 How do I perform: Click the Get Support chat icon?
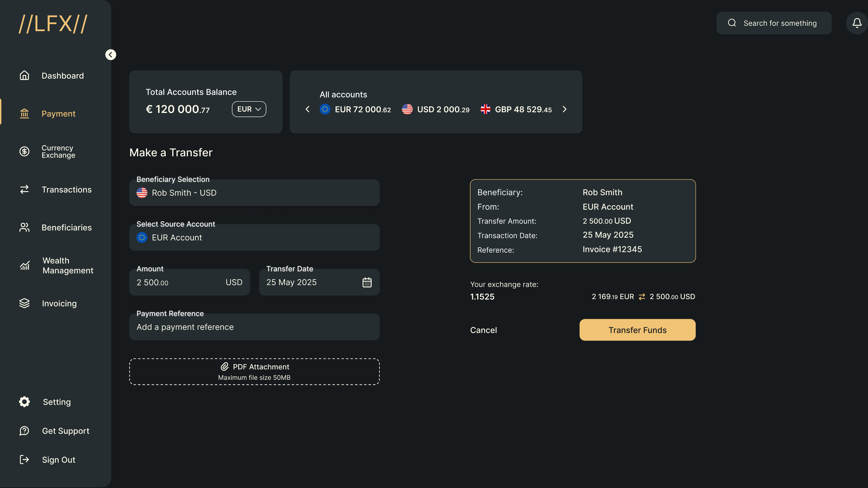click(x=24, y=431)
